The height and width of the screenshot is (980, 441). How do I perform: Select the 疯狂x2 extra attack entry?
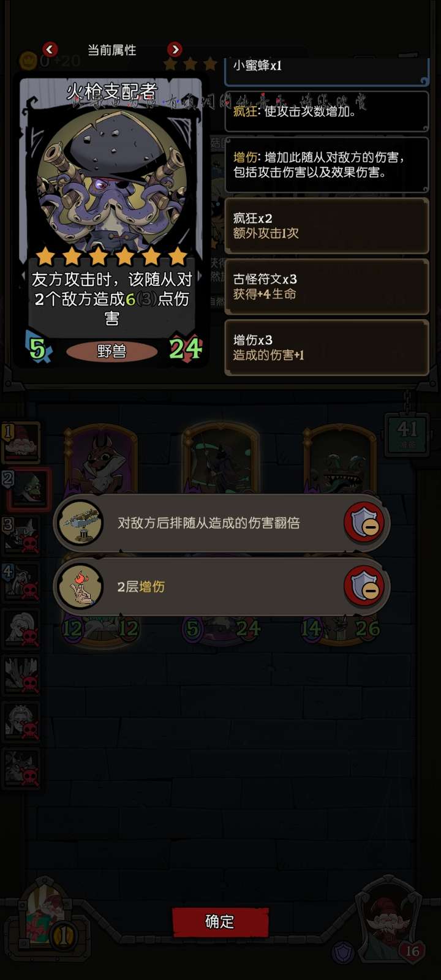pos(326,225)
